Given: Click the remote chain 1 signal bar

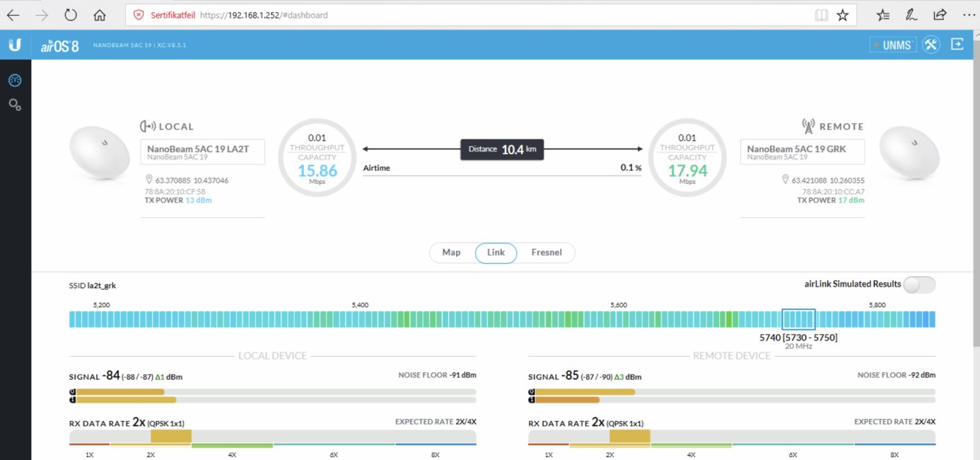Looking at the screenshot, I should tap(732, 400).
